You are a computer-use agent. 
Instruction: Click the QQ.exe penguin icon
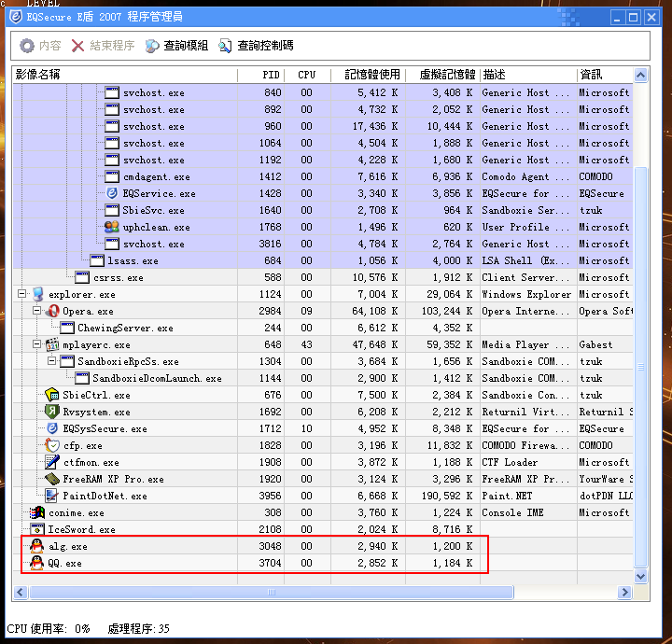37,563
